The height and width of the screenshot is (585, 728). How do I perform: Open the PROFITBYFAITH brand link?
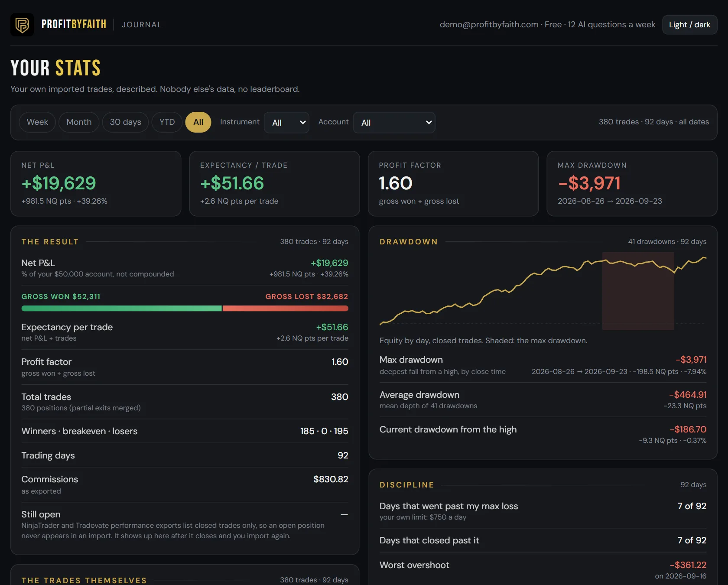pos(74,24)
